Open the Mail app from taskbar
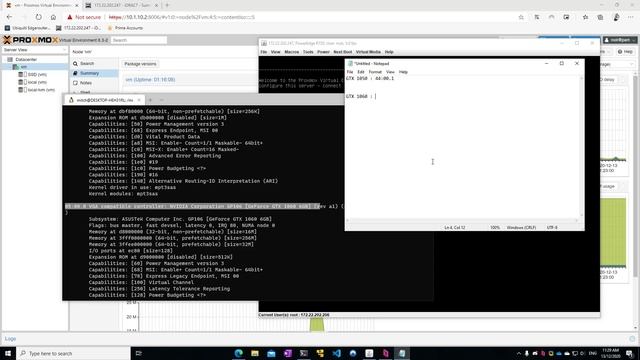This screenshot has width=640, height=360. pyautogui.click(x=271, y=353)
